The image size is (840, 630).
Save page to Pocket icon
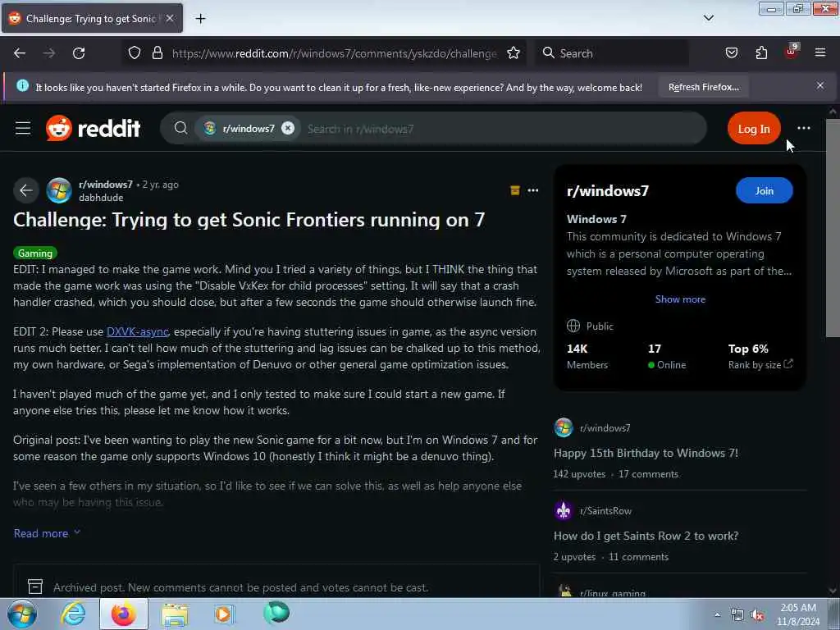(731, 53)
